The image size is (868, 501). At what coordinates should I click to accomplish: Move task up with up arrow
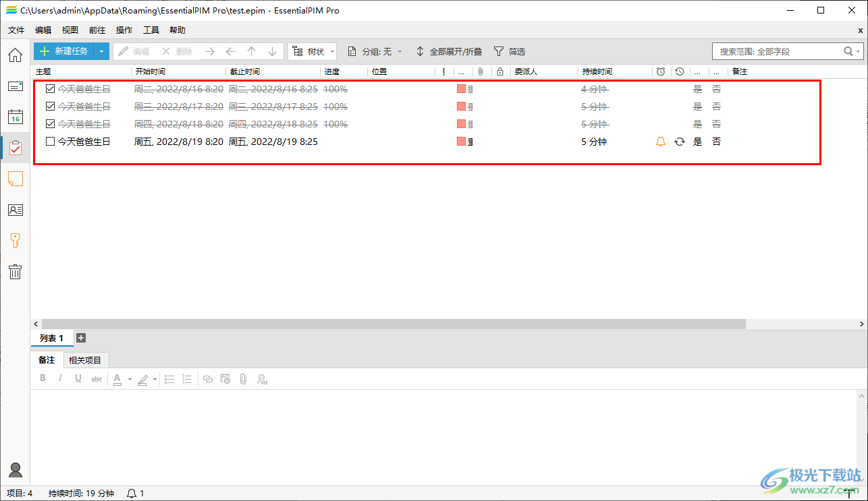251,51
